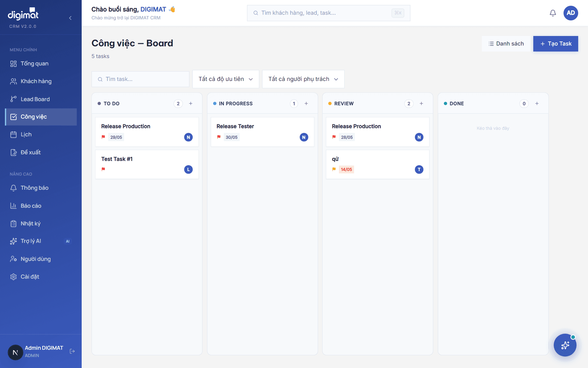Open the Tất cả độ ưu tiên priority filter

pyautogui.click(x=226, y=79)
